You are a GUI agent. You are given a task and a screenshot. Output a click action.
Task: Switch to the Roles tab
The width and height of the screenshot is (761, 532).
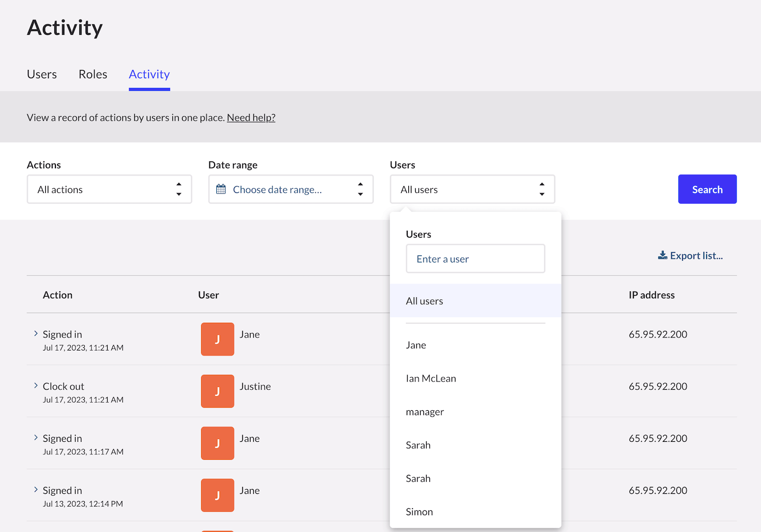coord(93,74)
